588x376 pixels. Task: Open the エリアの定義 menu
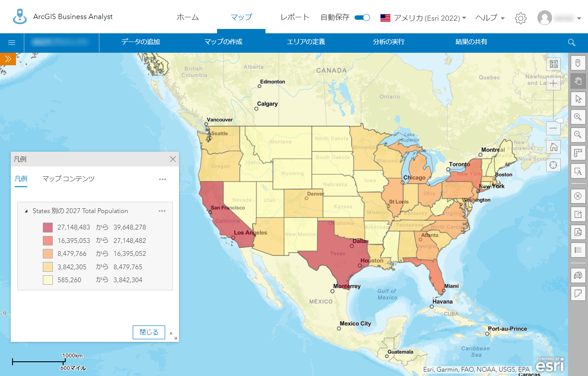pyautogui.click(x=306, y=42)
